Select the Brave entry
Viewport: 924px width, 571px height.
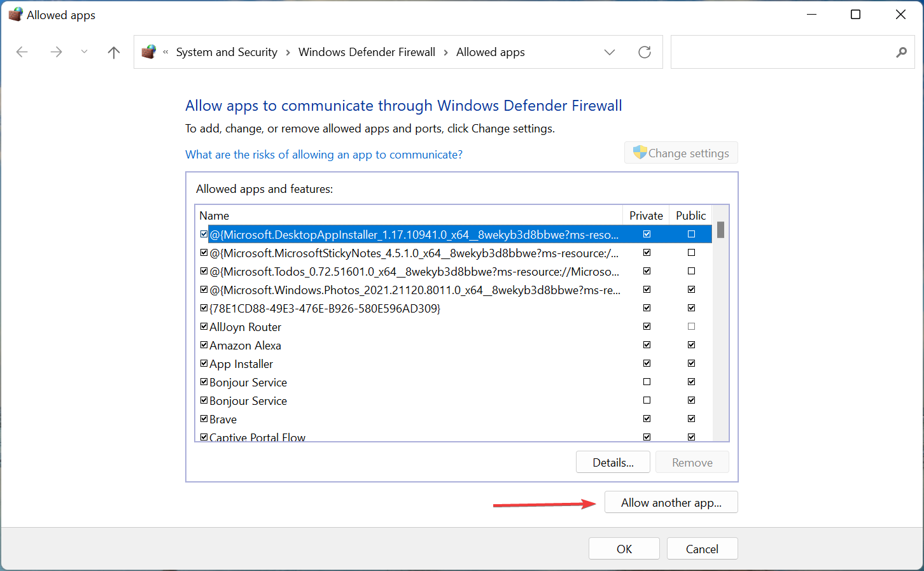pyautogui.click(x=223, y=419)
